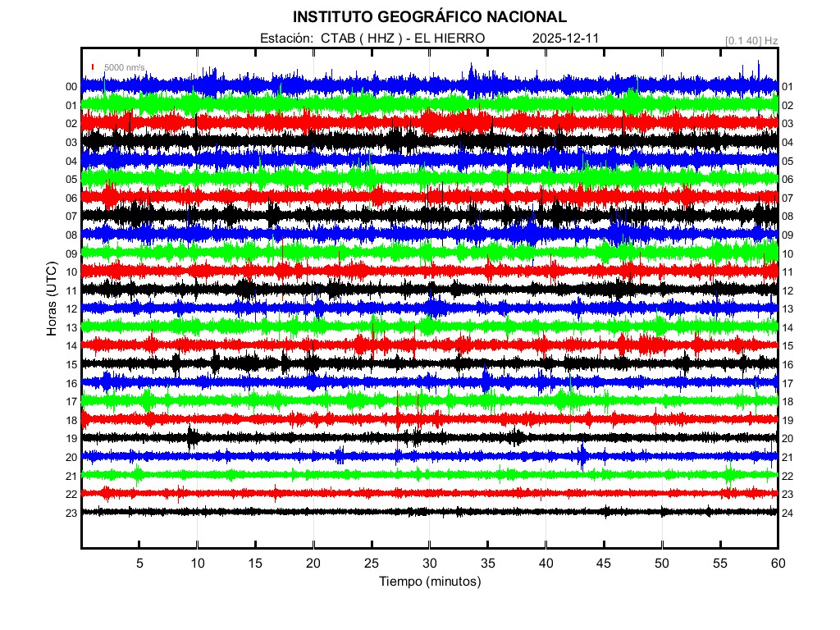Viewport: 840px width, 630px height.
Task: Click the 60 minute tick label
Action: tap(778, 564)
